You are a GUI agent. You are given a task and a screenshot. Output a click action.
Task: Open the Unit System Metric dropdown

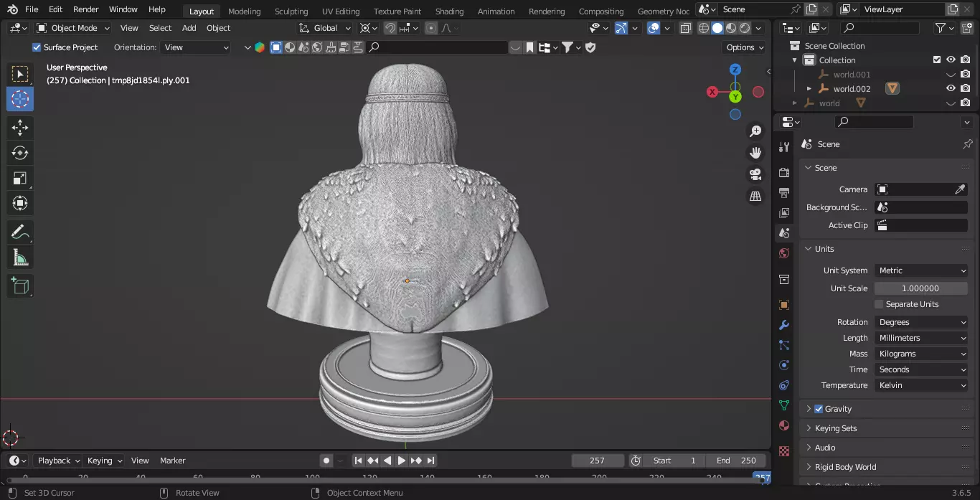[x=921, y=270]
